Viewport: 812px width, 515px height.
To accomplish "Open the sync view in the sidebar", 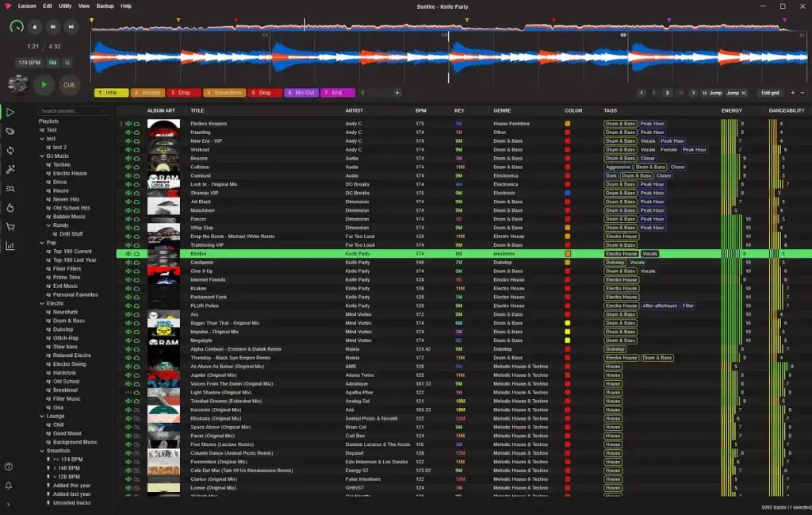I will coord(10,150).
